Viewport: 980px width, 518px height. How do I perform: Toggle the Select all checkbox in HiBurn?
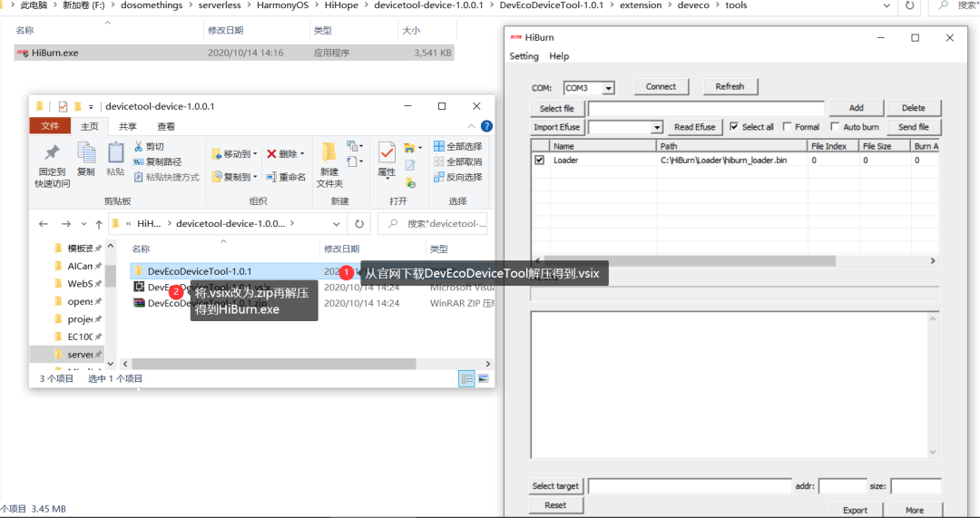click(x=734, y=126)
